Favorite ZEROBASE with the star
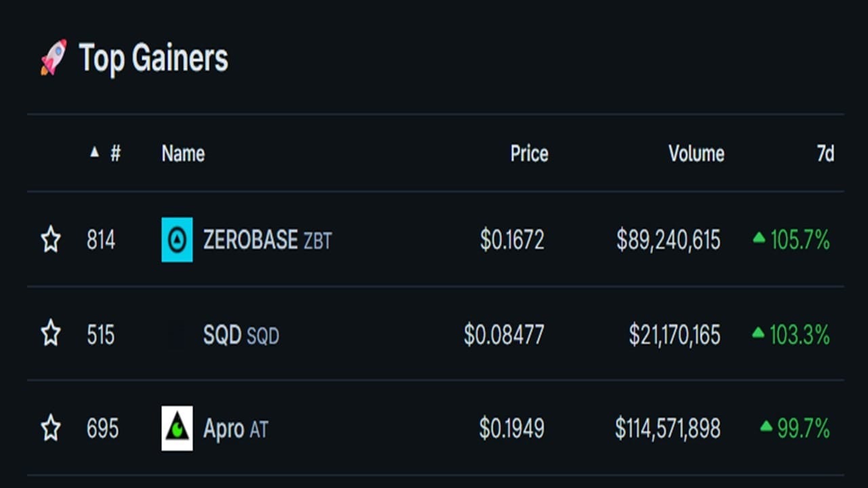This screenshot has height=488, width=868. click(51, 240)
